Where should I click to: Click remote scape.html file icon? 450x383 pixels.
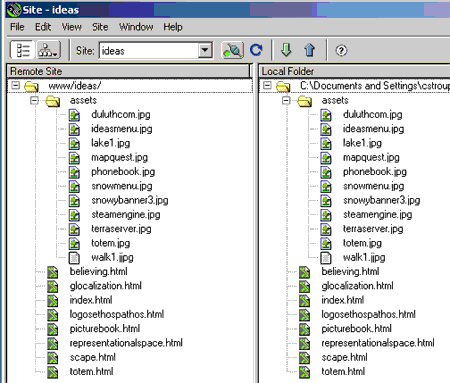[x=52, y=358]
